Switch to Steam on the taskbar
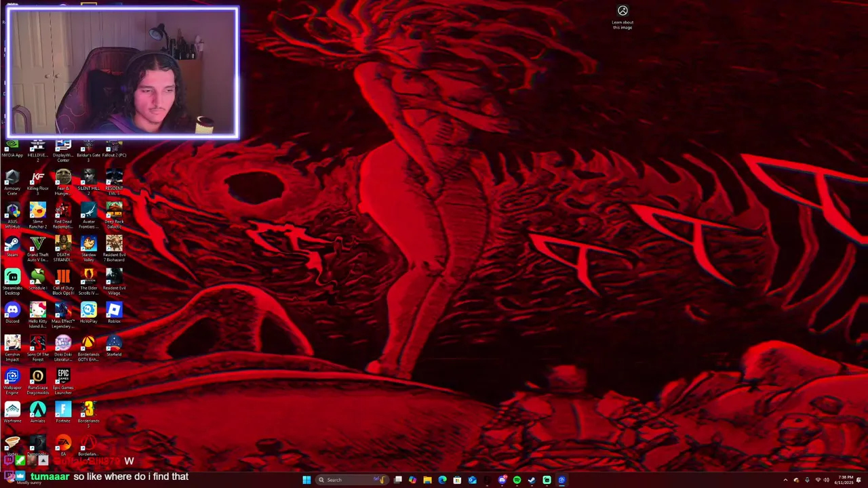 (x=532, y=480)
